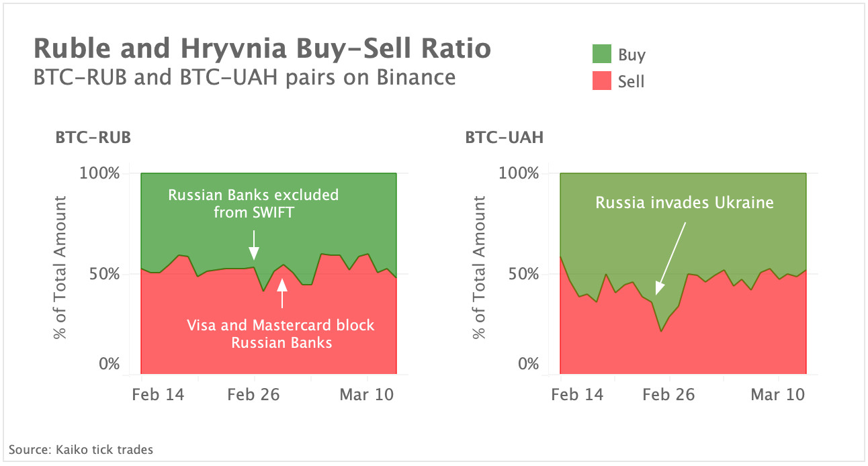Click the BTC-UAH chart title

pos(505,138)
